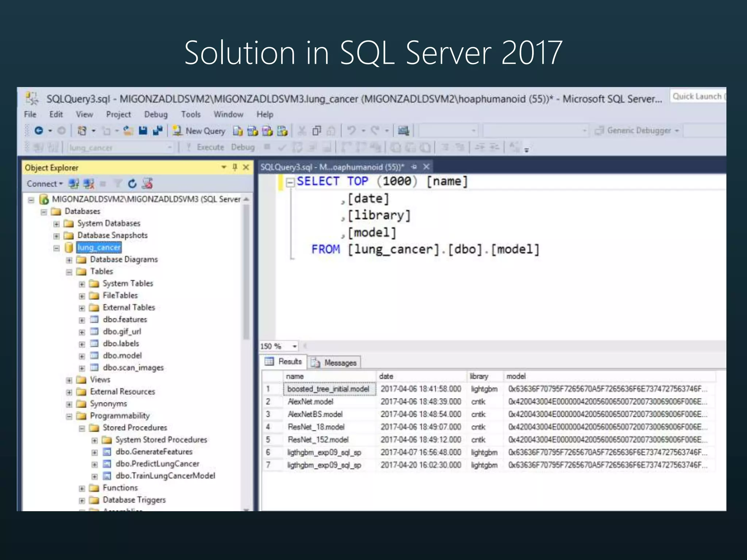The height and width of the screenshot is (560, 747).
Task: Open the Tools menu
Action: (191, 114)
